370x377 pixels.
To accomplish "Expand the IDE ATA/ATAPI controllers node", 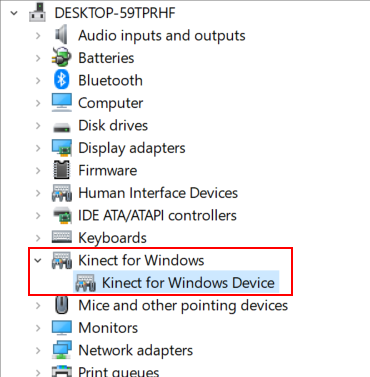I will click(38, 215).
